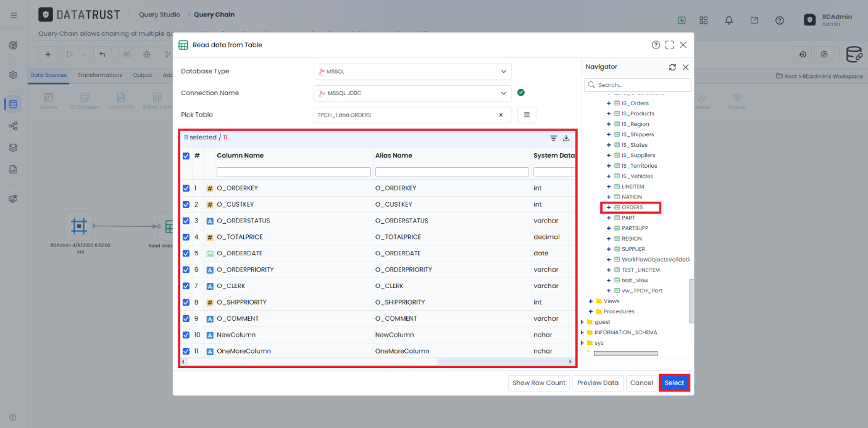Switch to the Output tab

click(x=142, y=75)
